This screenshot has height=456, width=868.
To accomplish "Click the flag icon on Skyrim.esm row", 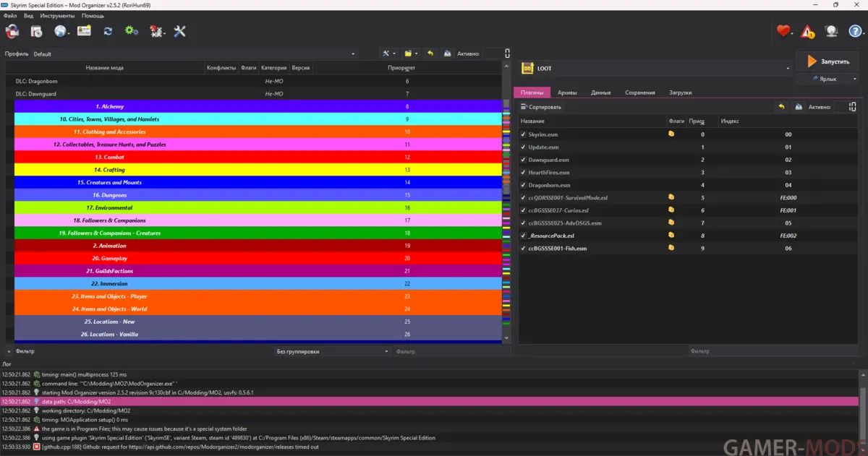I will [x=671, y=134].
